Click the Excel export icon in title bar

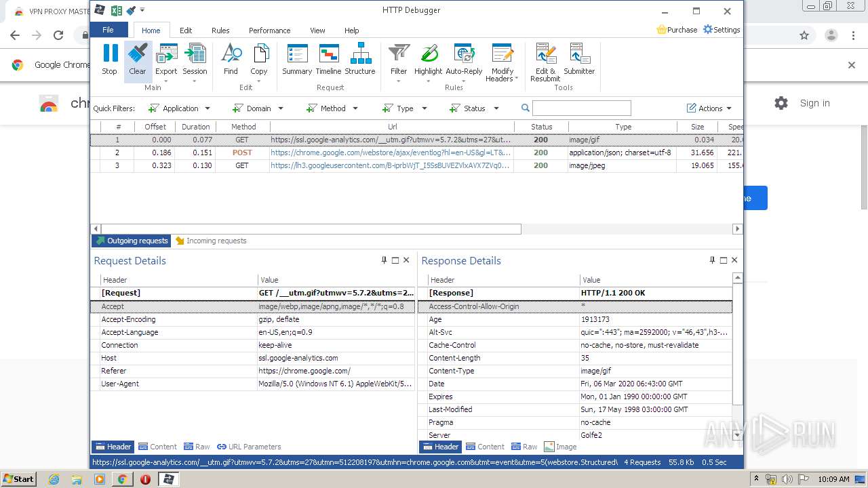[x=116, y=10]
